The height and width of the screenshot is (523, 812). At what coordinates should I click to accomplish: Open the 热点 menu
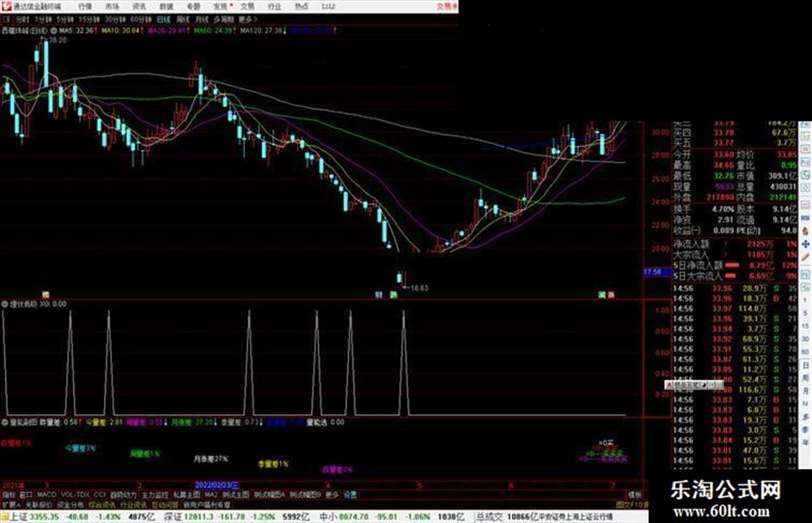[302, 6]
